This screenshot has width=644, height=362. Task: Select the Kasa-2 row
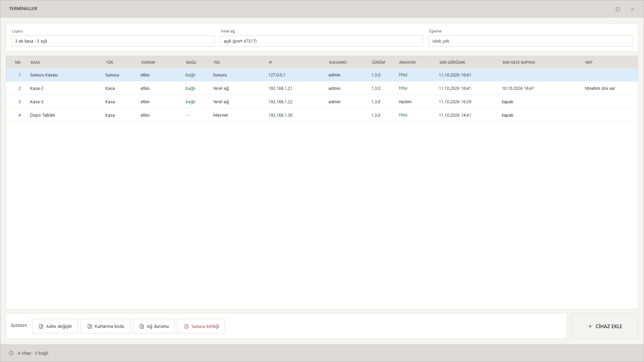pos(322,88)
